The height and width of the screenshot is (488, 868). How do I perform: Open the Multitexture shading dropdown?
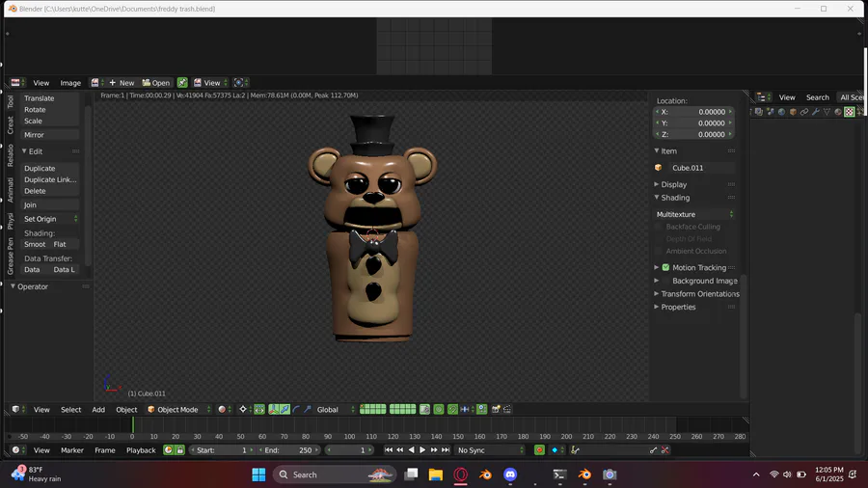coord(694,214)
